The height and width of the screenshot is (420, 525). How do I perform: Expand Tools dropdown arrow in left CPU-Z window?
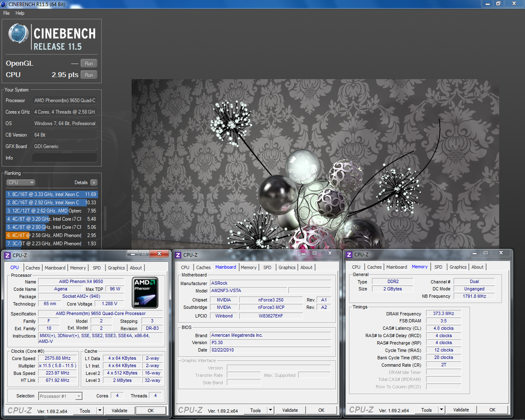click(x=100, y=411)
